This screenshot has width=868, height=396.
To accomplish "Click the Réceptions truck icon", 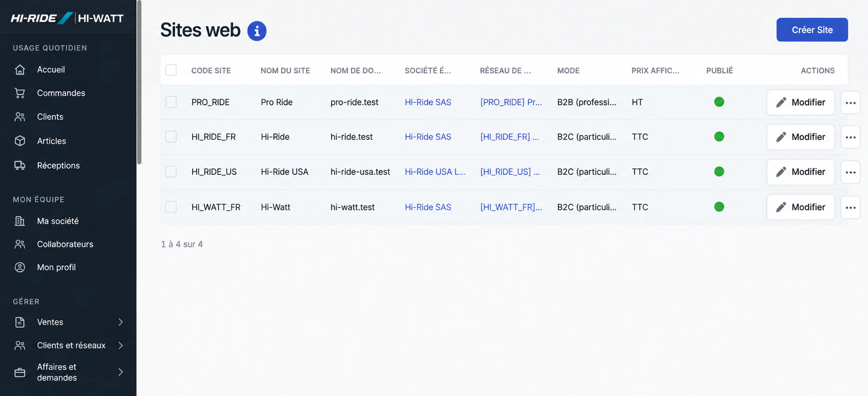I will pos(20,166).
